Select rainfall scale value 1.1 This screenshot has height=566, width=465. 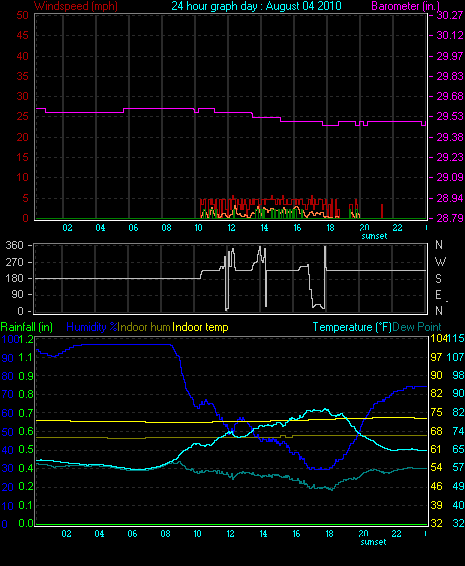coord(26,357)
